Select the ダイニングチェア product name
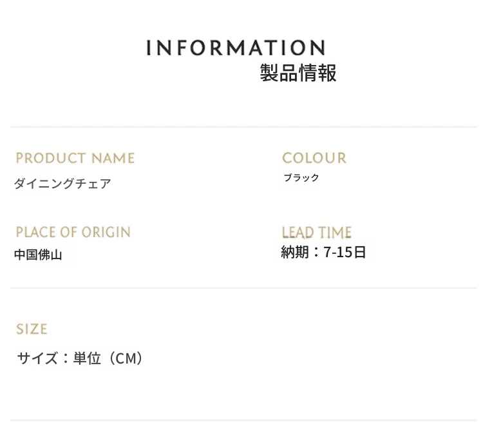Screen dimensions: 483x448 tap(62, 184)
